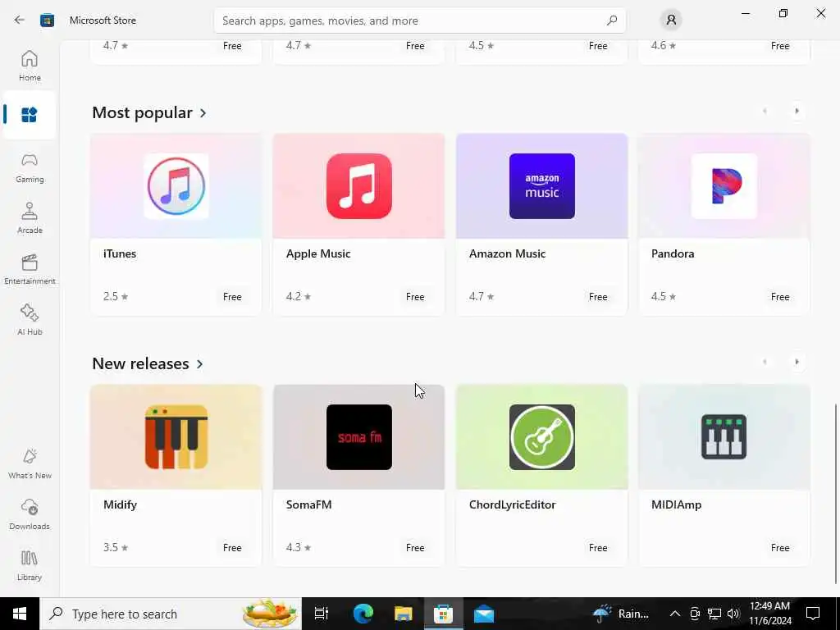Open the Pandora app icon
840x630 pixels.
click(x=724, y=186)
